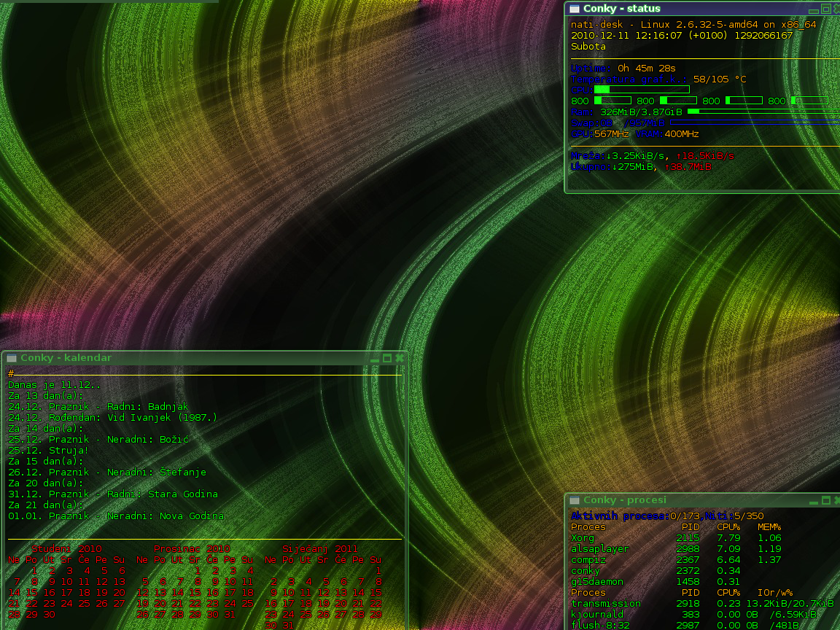Viewport: 840px width, 630px height.
Task: Maximize the Conky - status window
Action: 825,9
